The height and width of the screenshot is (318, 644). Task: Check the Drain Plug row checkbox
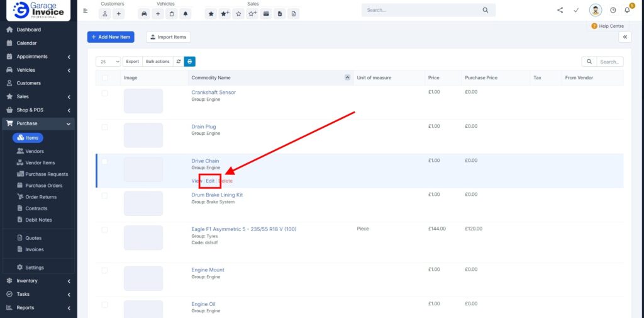pos(104,127)
